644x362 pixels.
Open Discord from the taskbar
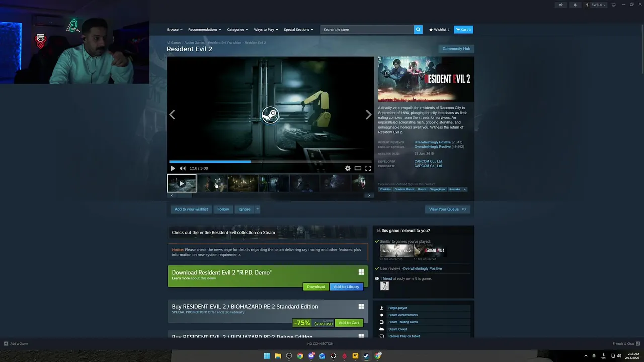tap(311, 356)
